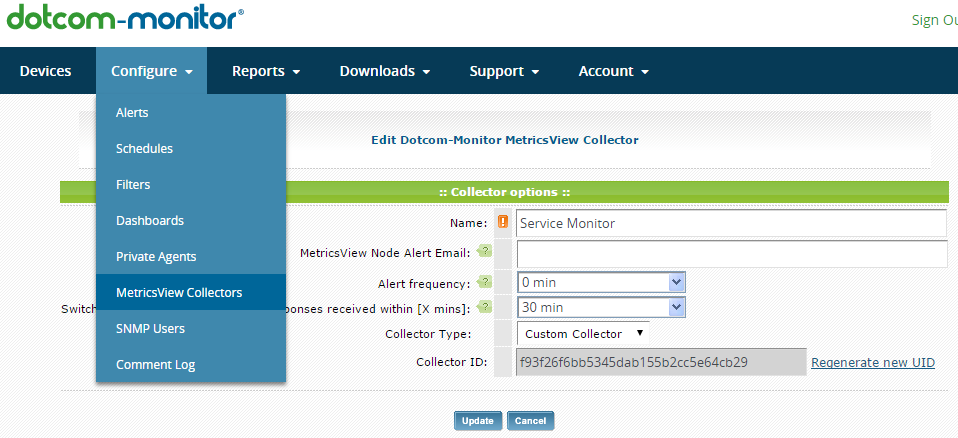Click the orange required-field icon beside Name
Image resolution: width=958 pixels, height=438 pixels.
[x=503, y=222]
